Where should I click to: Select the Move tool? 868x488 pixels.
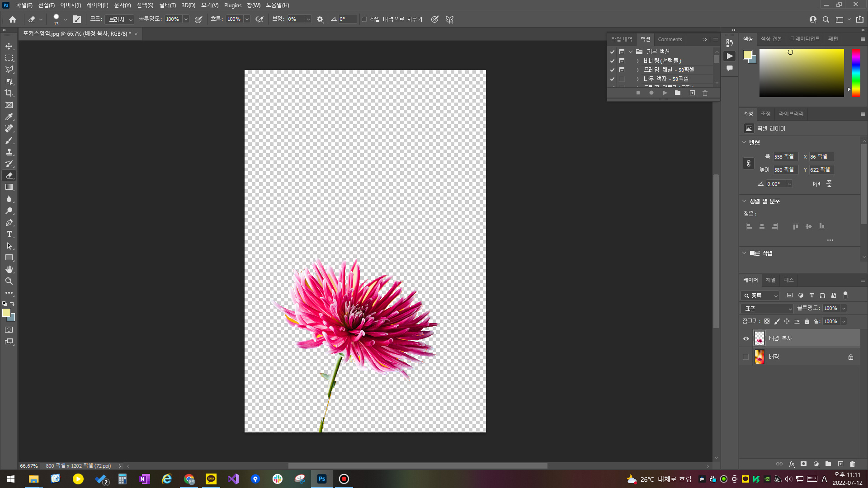coord(9,47)
